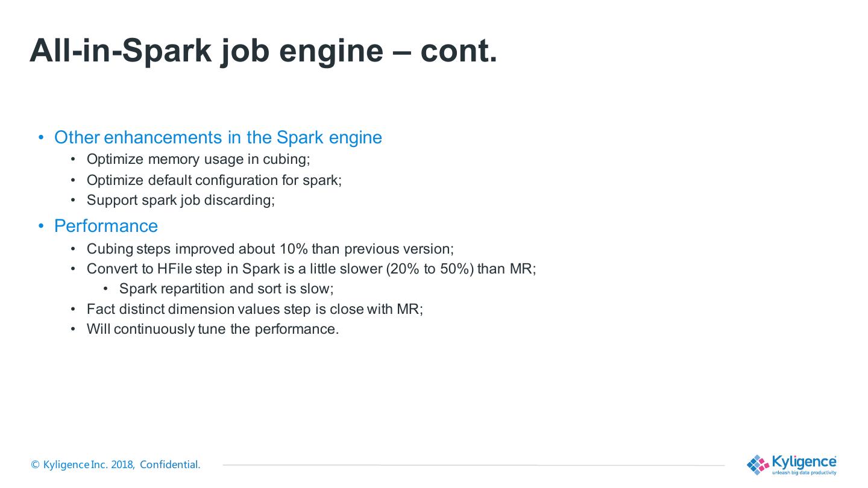Select 'Support spark job discarding' bullet text
Viewport: 868px width, 488px height.
[180, 200]
